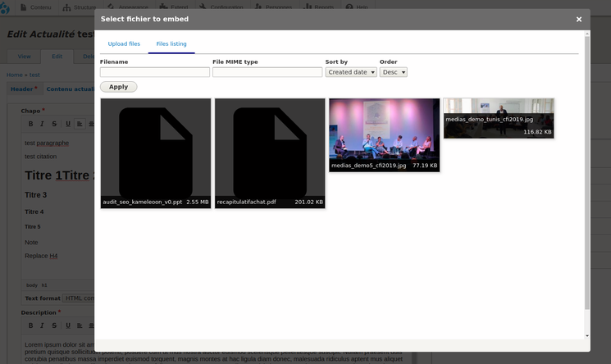Select the recapitulatifachat.pdf file thumbnail
The width and height of the screenshot is (611, 364).
(270, 153)
